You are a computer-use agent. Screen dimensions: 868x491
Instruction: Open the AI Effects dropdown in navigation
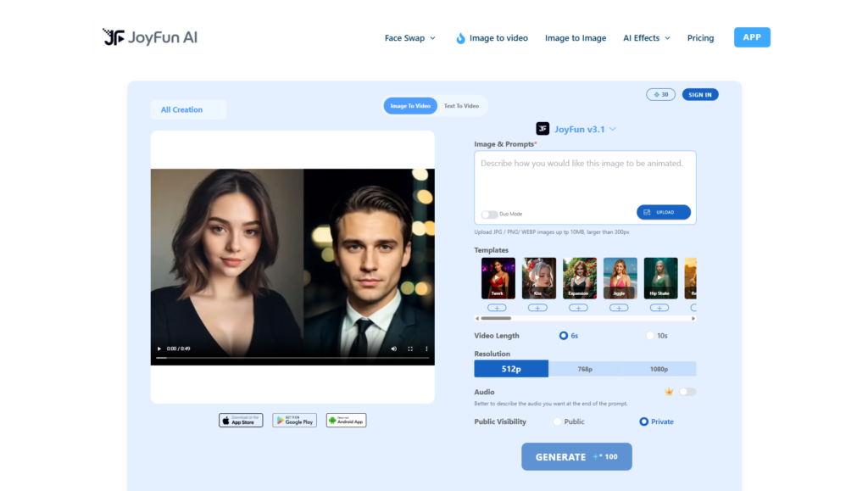tap(646, 38)
